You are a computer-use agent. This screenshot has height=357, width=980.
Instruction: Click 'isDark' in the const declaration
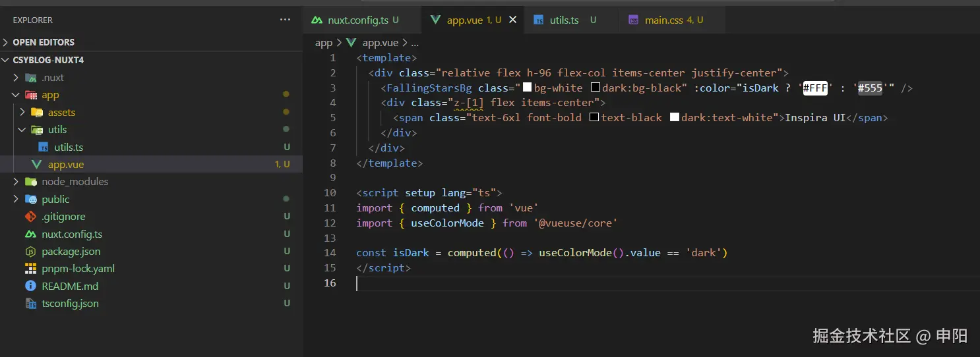[411, 253]
